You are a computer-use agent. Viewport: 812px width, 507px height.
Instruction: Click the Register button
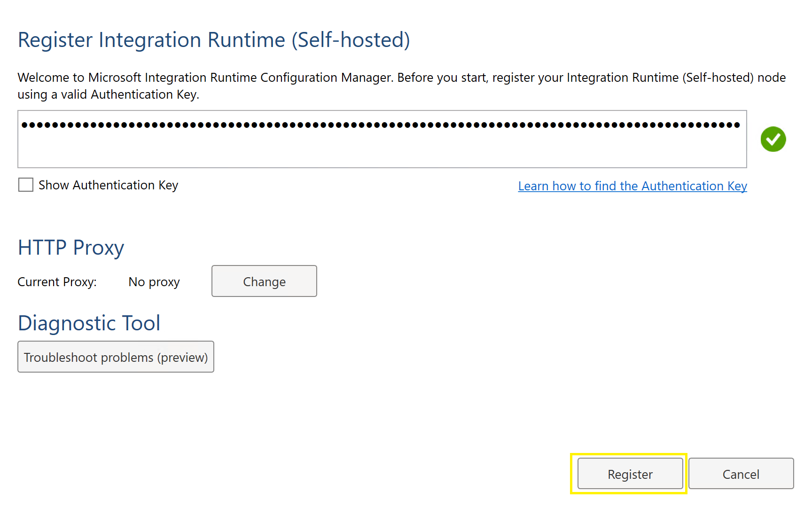(630, 474)
